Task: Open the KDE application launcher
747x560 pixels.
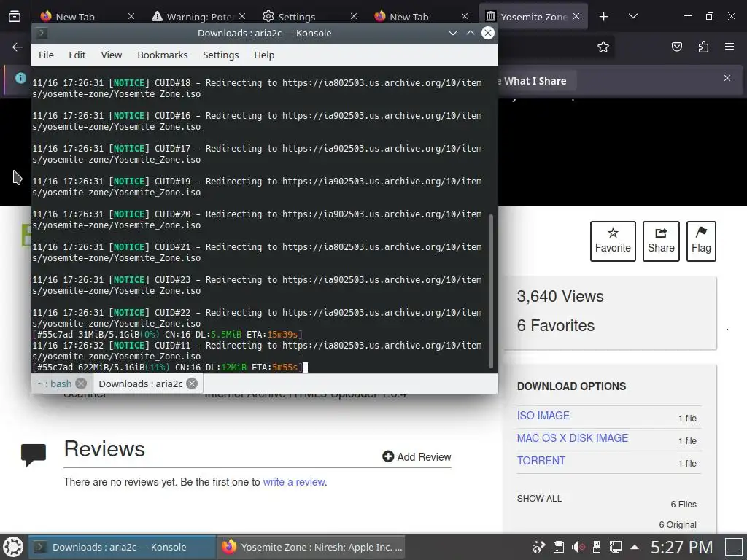Action: [14, 547]
